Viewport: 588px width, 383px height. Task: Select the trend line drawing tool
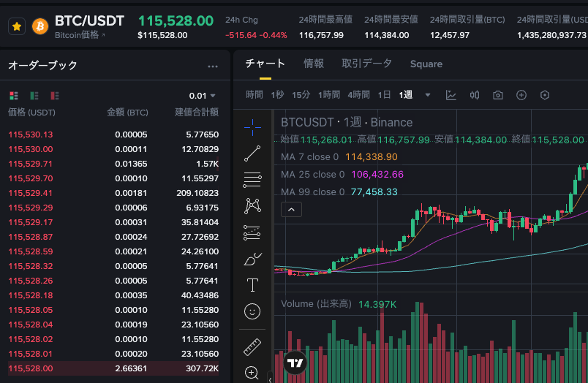(252, 153)
